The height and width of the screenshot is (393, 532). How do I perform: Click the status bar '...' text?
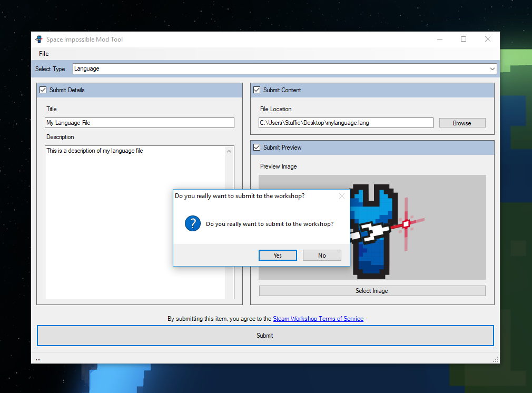(38, 359)
